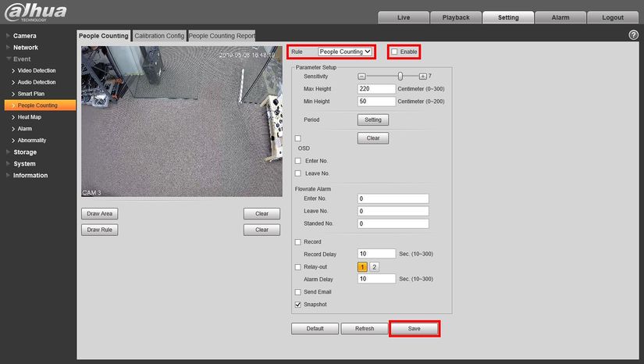
Task: Click the Max Height input field
Action: tap(376, 89)
